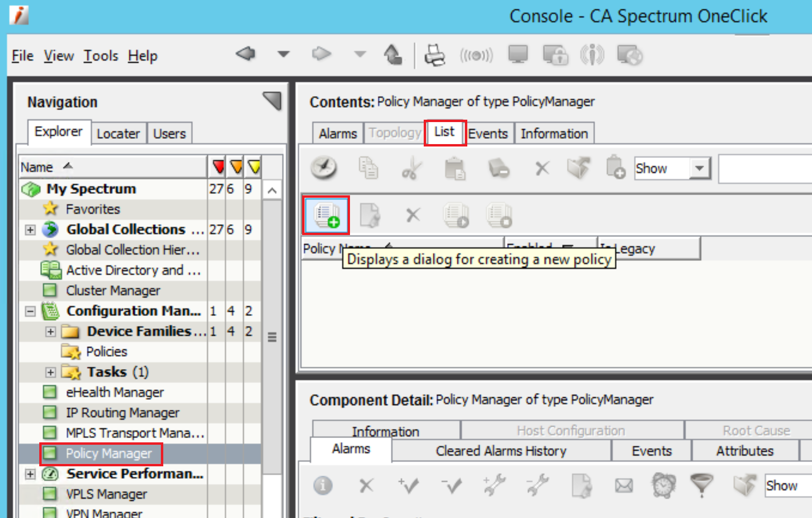Open the Help menu
Image resolution: width=812 pixels, height=518 pixels.
tap(143, 56)
